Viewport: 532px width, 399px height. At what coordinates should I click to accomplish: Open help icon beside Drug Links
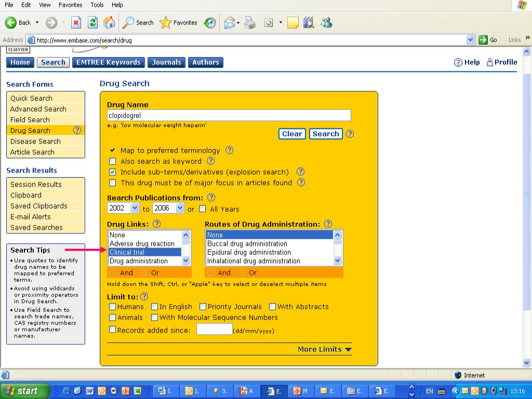click(156, 223)
